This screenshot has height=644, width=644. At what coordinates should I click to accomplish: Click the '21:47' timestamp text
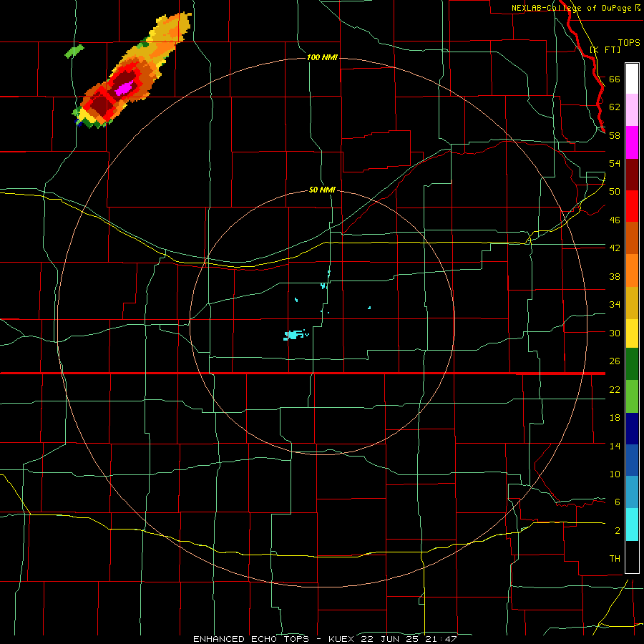click(x=441, y=639)
